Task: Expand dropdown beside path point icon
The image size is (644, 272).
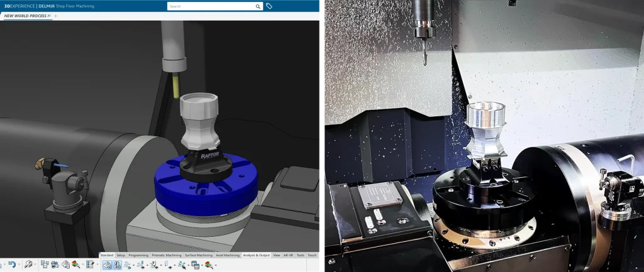Action: pyautogui.click(x=189, y=266)
